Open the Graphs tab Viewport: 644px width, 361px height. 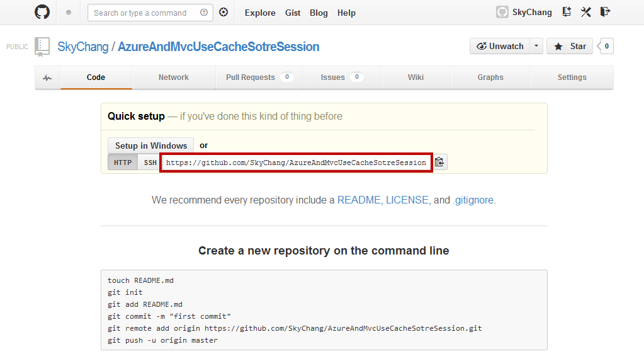click(490, 77)
